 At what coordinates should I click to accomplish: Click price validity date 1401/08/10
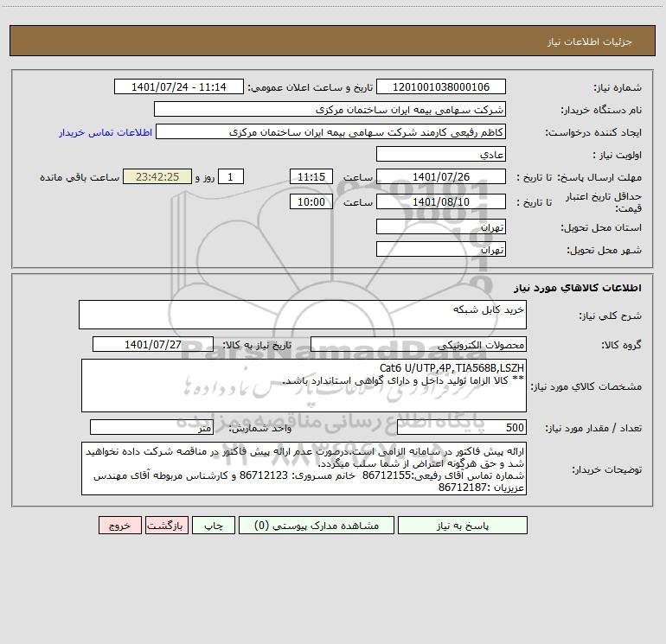tap(441, 201)
